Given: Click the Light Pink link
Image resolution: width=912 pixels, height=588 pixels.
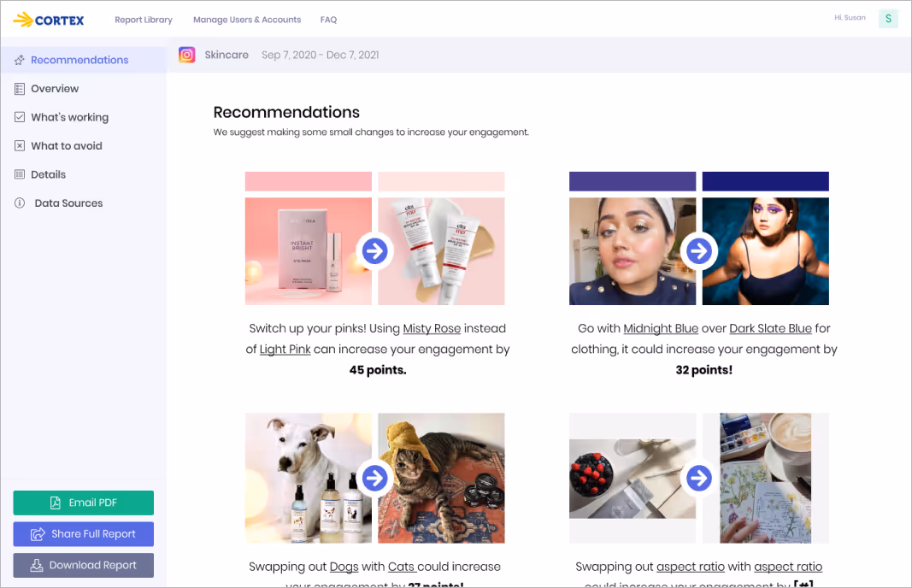Looking at the screenshot, I should [285, 350].
